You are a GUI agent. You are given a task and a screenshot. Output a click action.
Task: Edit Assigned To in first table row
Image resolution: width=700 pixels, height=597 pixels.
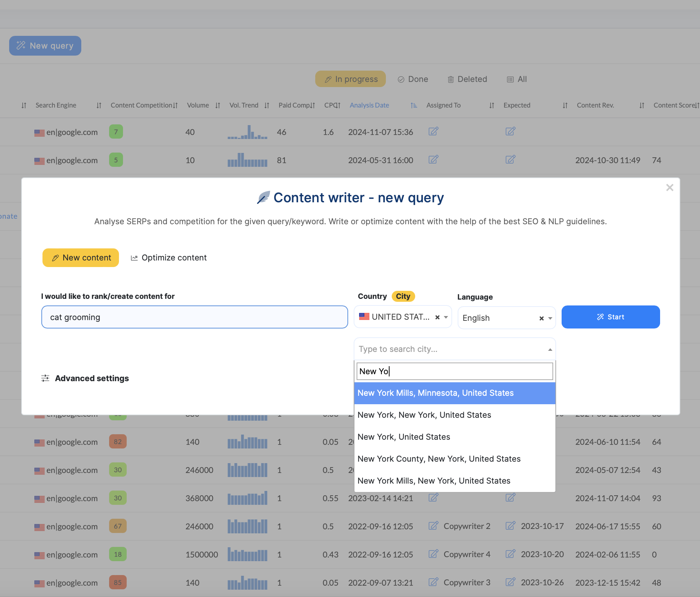pos(433,131)
